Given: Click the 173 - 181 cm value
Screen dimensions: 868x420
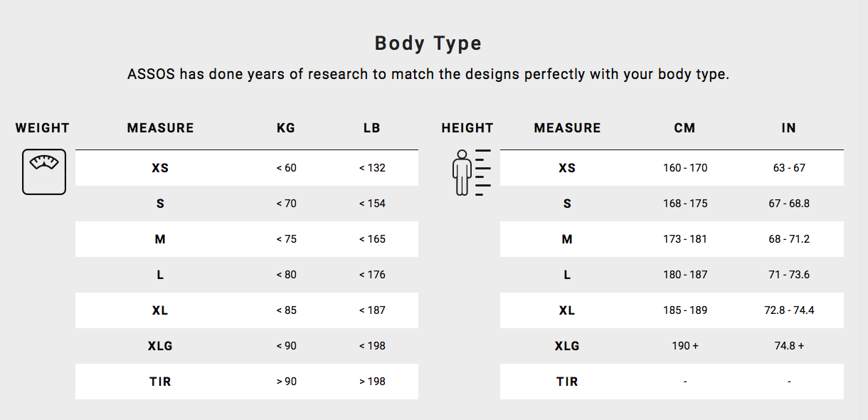Looking at the screenshot, I should 685,239.
